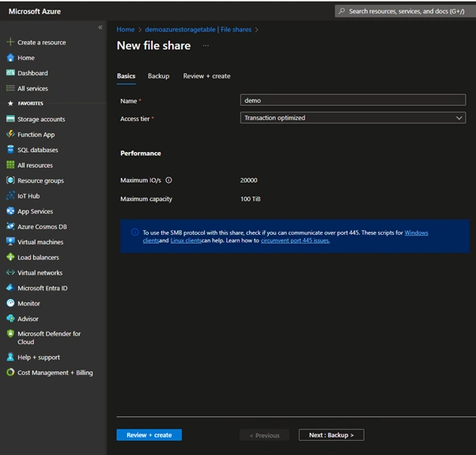
Task: Open the Microsoft Entra ID icon
Action: 10,288
